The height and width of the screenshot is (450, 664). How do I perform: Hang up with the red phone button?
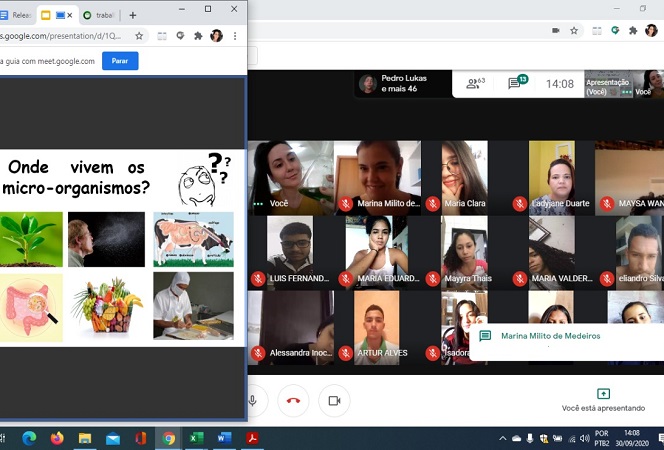click(x=293, y=401)
